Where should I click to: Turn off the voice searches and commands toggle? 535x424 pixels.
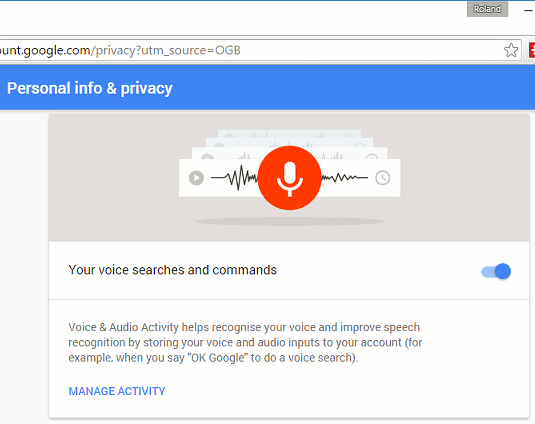[496, 272]
